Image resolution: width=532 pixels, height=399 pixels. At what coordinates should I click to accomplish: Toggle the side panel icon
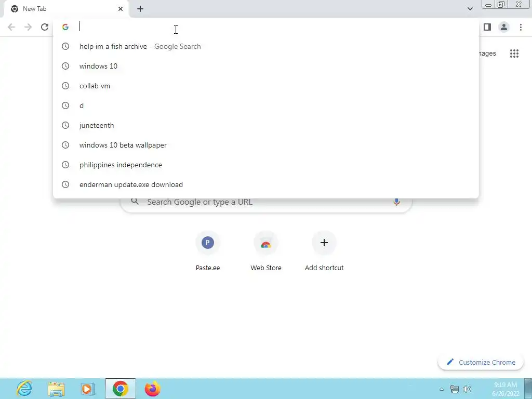(487, 27)
